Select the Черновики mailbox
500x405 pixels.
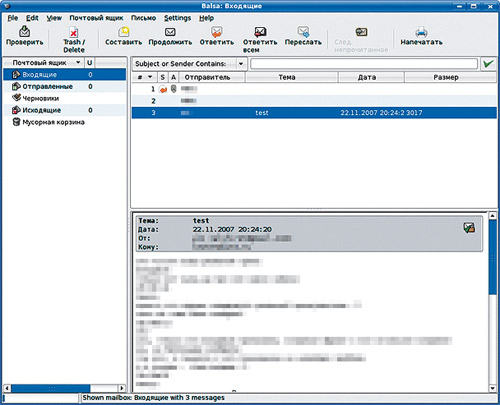click(65, 98)
